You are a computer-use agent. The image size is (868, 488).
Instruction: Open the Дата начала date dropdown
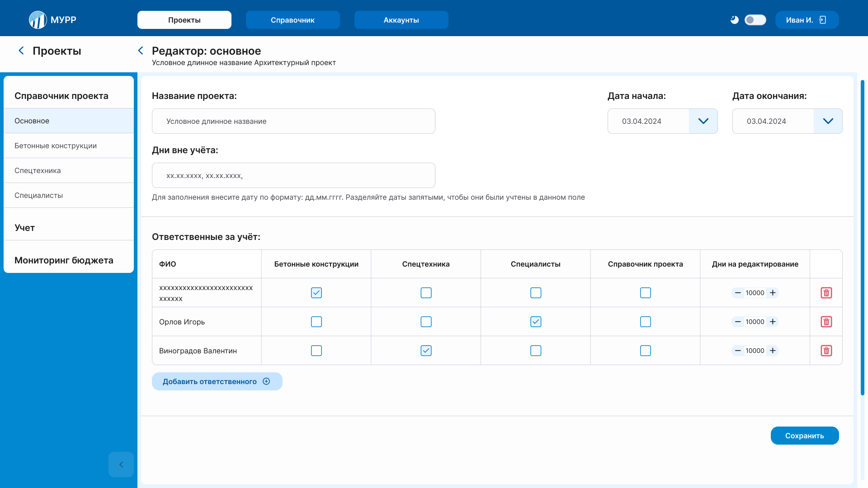tap(703, 121)
